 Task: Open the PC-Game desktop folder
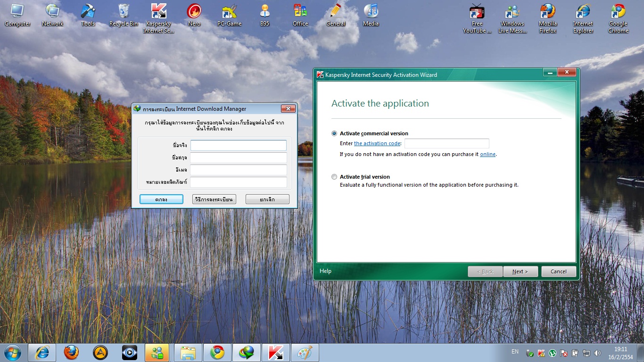coord(230,15)
